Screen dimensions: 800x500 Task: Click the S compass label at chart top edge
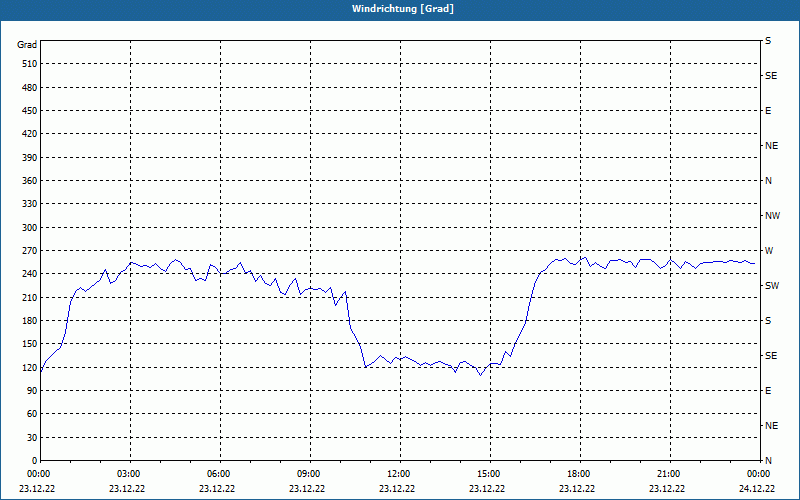click(768, 41)
